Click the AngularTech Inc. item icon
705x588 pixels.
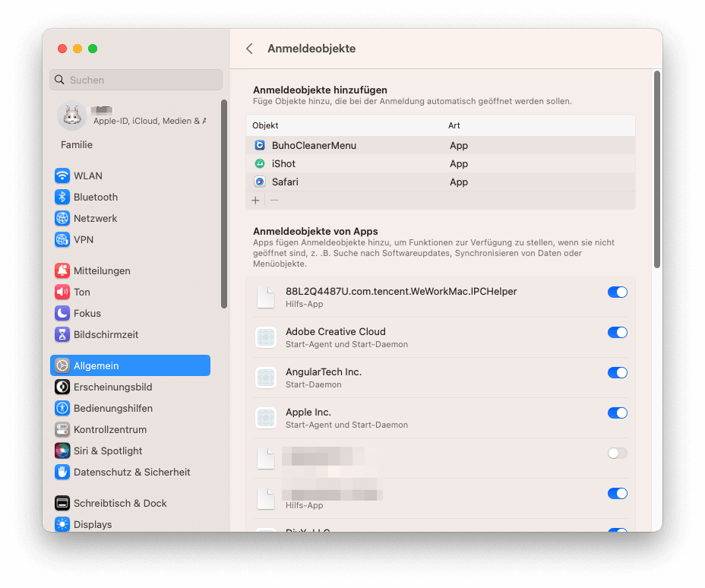coord(266,378)
